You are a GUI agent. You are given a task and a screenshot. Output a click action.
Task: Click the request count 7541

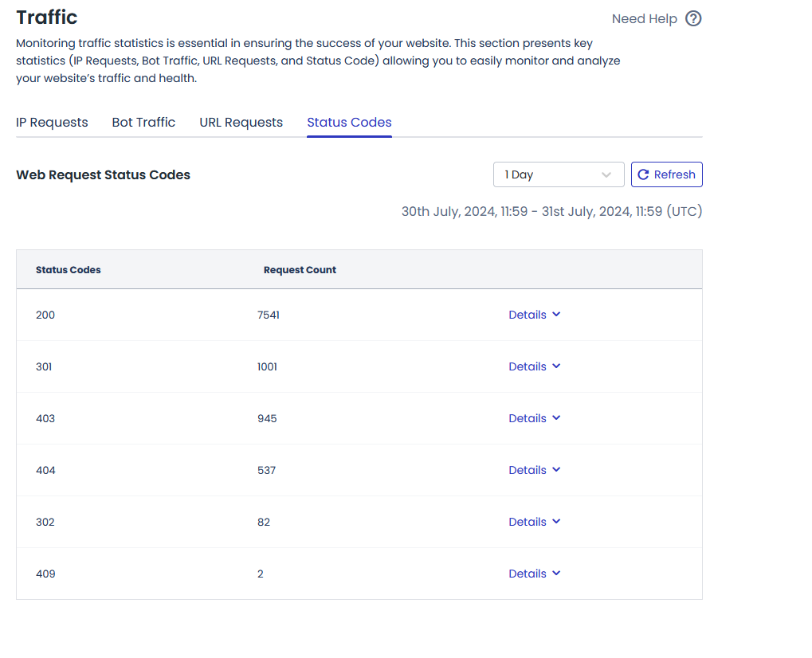coord(269,315)
